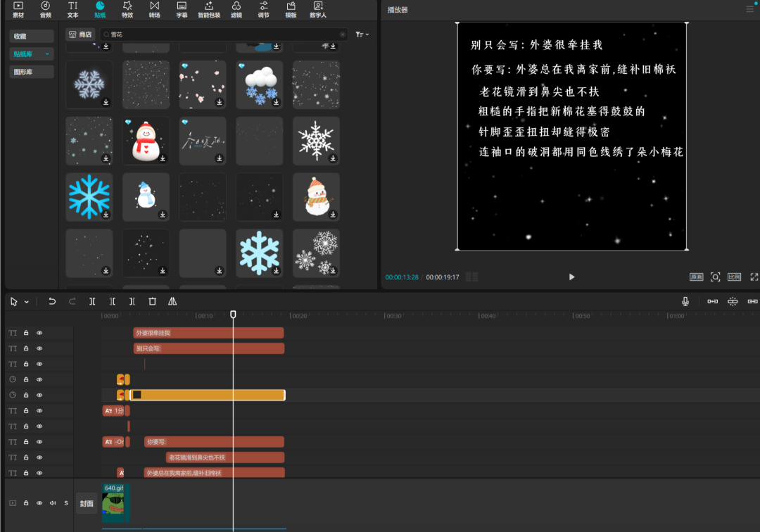Click the 封面 cover button
Image resolution: width=760 pixels, height=532 pixels.
[x=87, y=503]
